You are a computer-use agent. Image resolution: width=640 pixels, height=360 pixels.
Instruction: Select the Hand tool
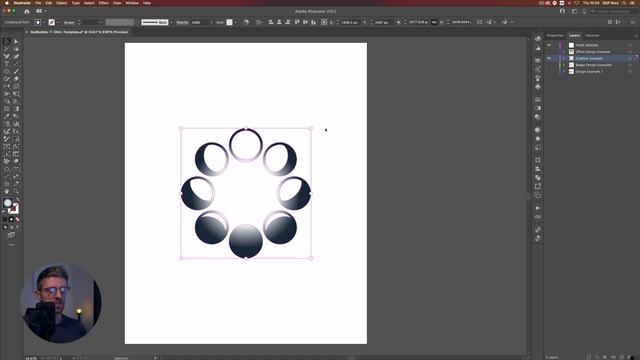click(x=7, y=191)
